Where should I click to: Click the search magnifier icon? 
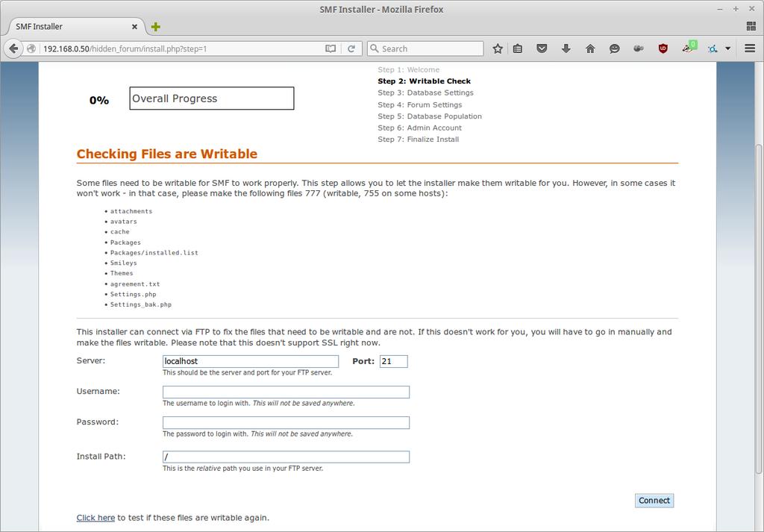pyautogui.click(x=375, y=48)
